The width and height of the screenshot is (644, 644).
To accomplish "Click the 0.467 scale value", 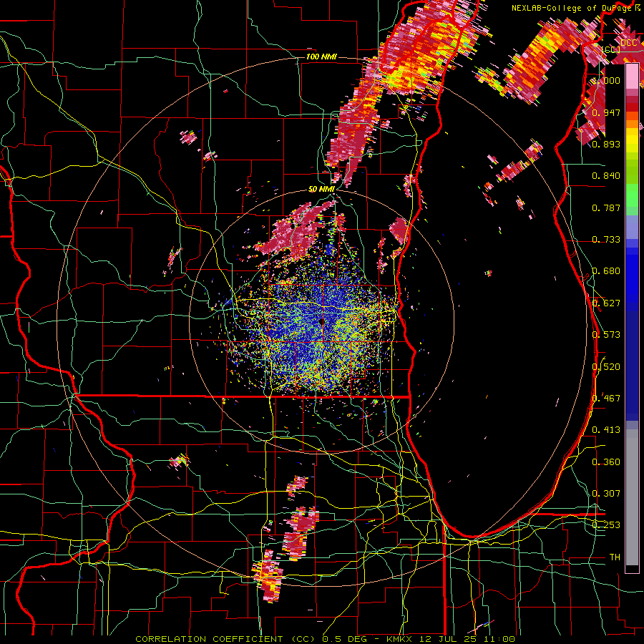I will pos(606,398).
